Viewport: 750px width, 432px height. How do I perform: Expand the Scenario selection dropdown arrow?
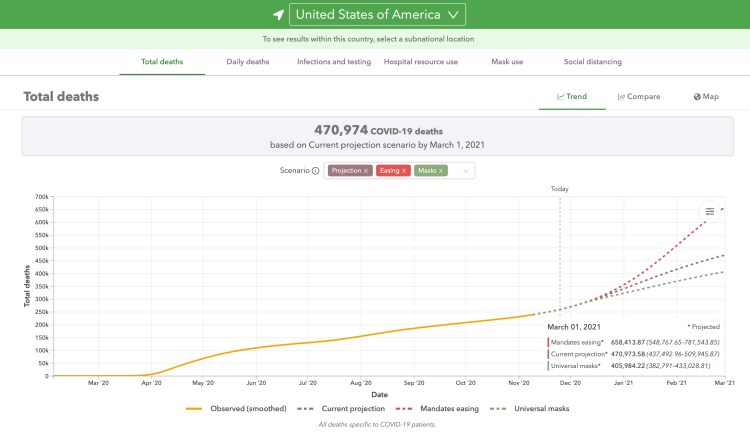coord(465,171)
